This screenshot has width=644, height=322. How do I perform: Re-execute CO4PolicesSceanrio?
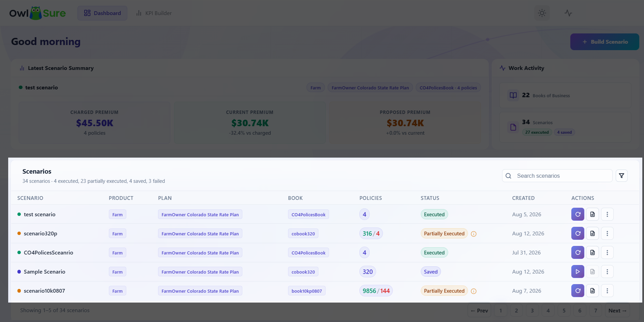point(578,252)
